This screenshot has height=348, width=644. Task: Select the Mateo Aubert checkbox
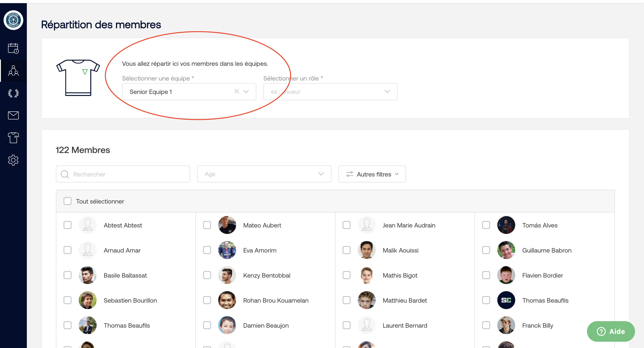(x=207, y=225)
